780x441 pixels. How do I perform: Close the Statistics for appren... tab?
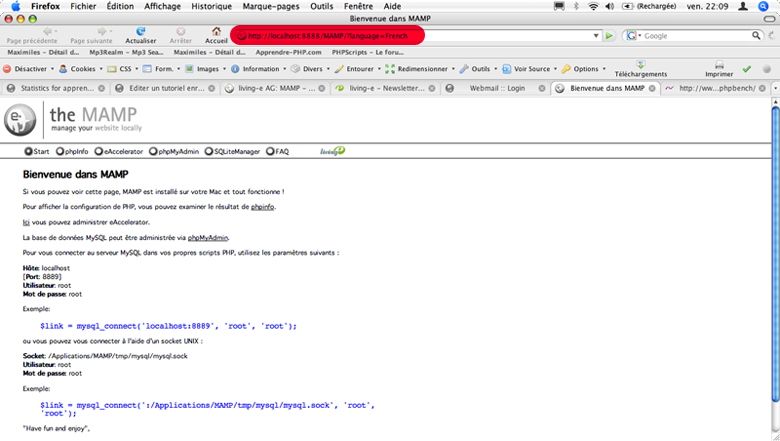coord(101,88)
